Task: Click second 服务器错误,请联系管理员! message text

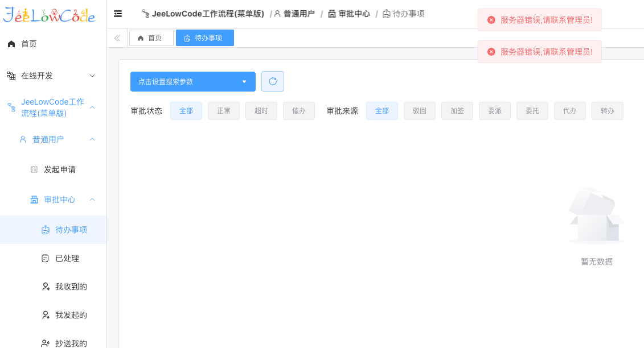Action: [547, 52]
